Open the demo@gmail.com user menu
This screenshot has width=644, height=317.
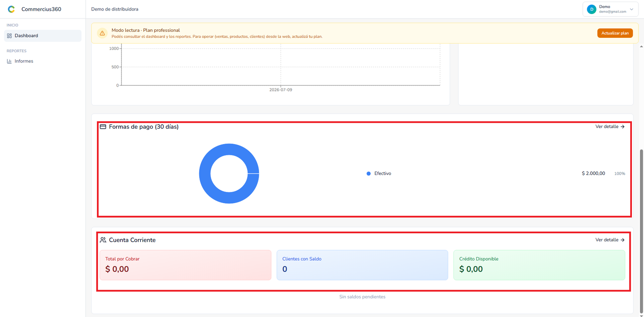pyautogui.click(x=610, y=9)
